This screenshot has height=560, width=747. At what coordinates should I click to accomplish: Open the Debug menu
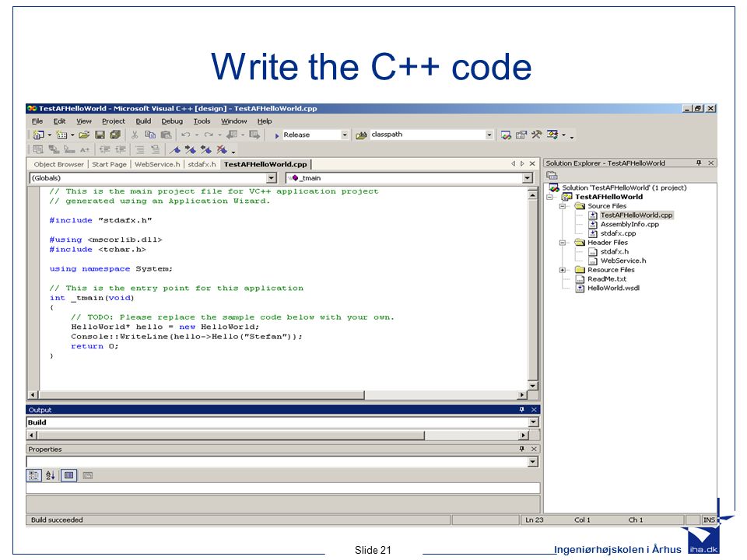coord(172,121)
